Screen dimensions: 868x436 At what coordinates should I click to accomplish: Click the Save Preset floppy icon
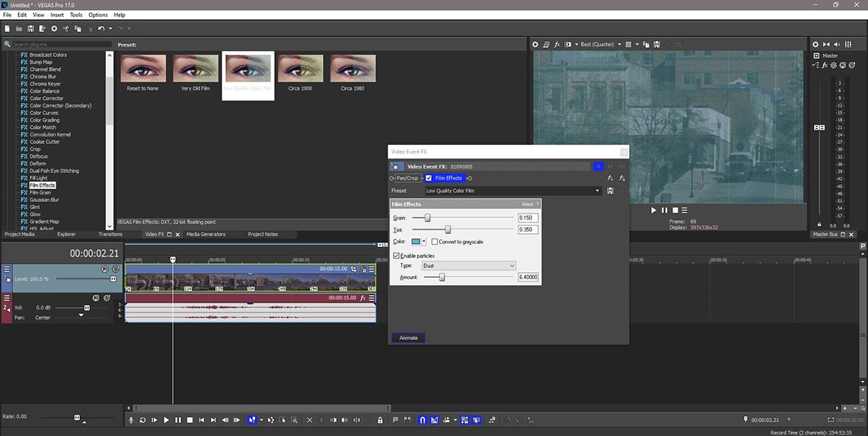point(610,191)
